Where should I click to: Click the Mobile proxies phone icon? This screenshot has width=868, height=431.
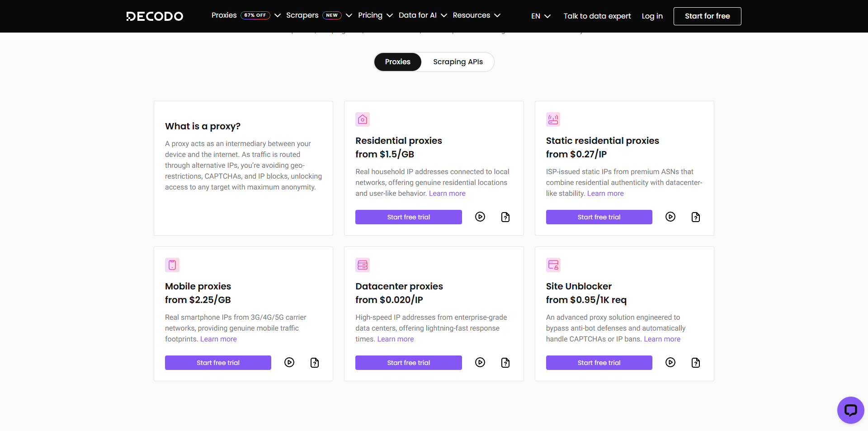172,265
